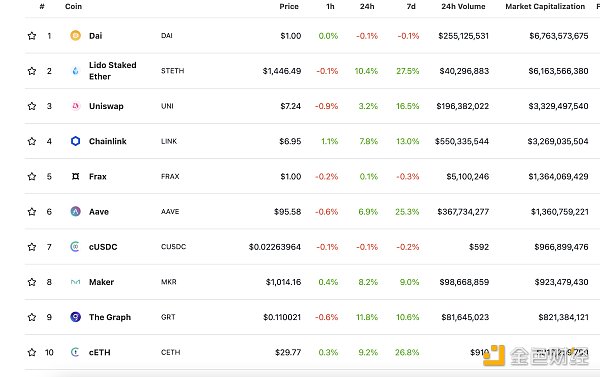Screen dimensions: 600x377
Task: Click the Maker logo icon
Action: 75,282
